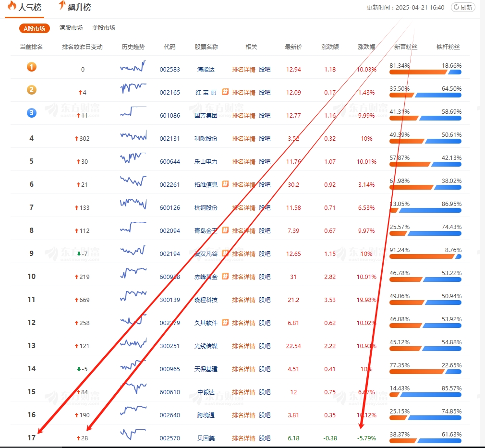Click the rank change +302 for 利欧股份

tap(82, 139)
